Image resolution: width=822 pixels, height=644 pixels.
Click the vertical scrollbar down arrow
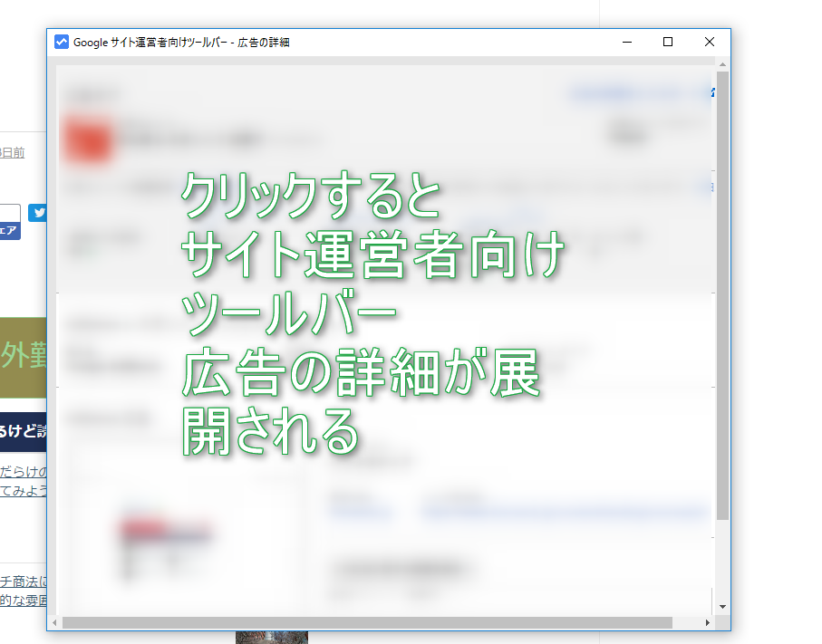click(x=723, y=607)
